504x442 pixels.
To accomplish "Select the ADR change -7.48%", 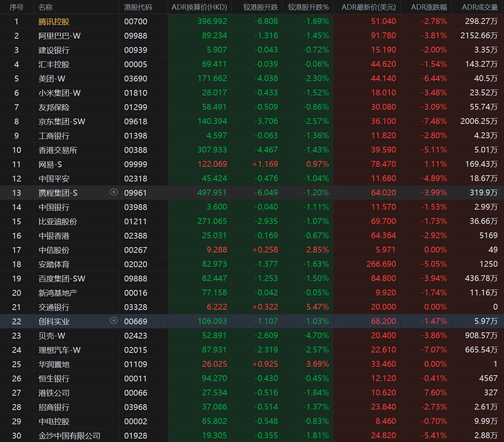I will tap(434, 122).
